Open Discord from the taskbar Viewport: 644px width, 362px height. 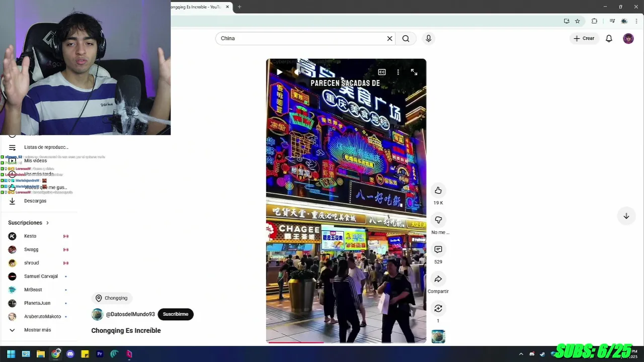(x=70, y=354)
